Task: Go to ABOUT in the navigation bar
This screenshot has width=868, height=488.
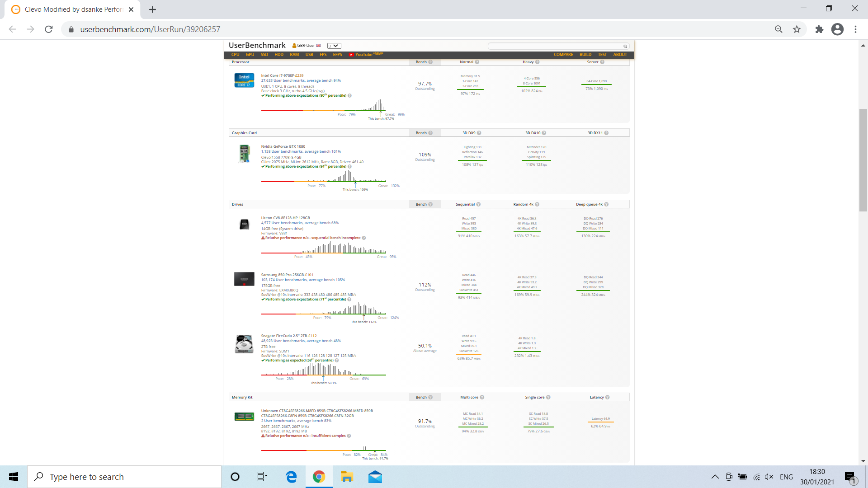Action: (x=620, y=55)
